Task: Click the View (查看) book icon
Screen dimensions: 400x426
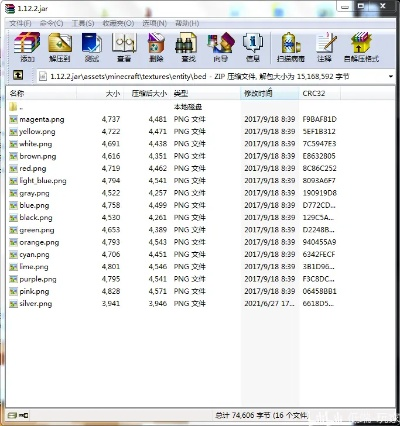Action: [x=124, y=43]
